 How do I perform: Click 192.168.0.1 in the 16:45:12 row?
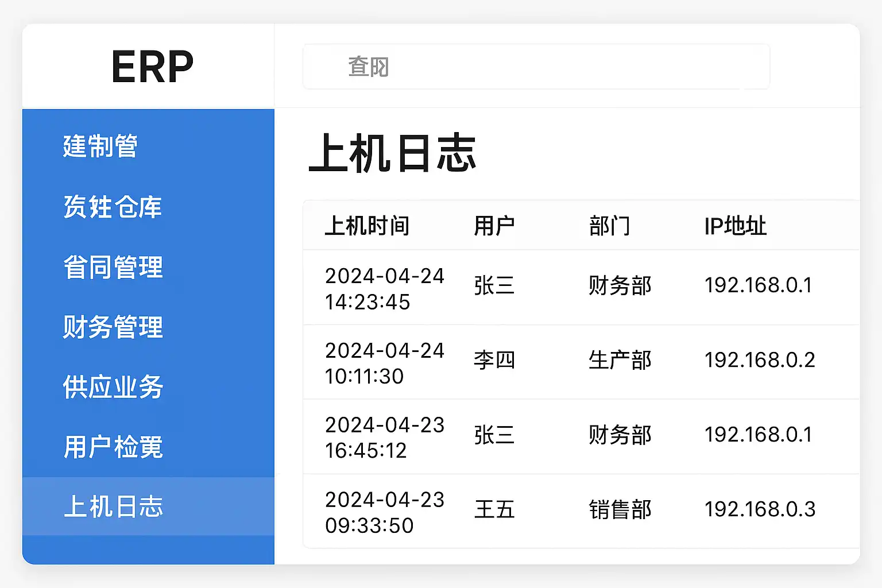(759, 435)
